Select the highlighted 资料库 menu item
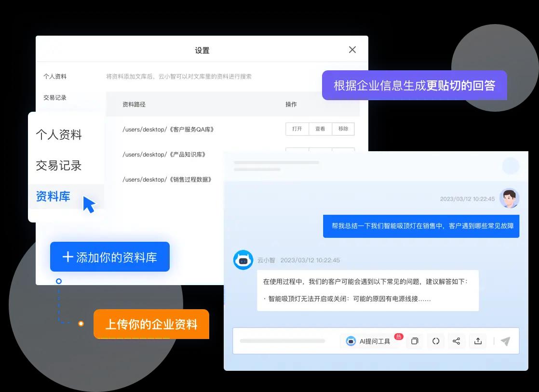This screenshot has width=539, height=392. [x=66, y=196]
